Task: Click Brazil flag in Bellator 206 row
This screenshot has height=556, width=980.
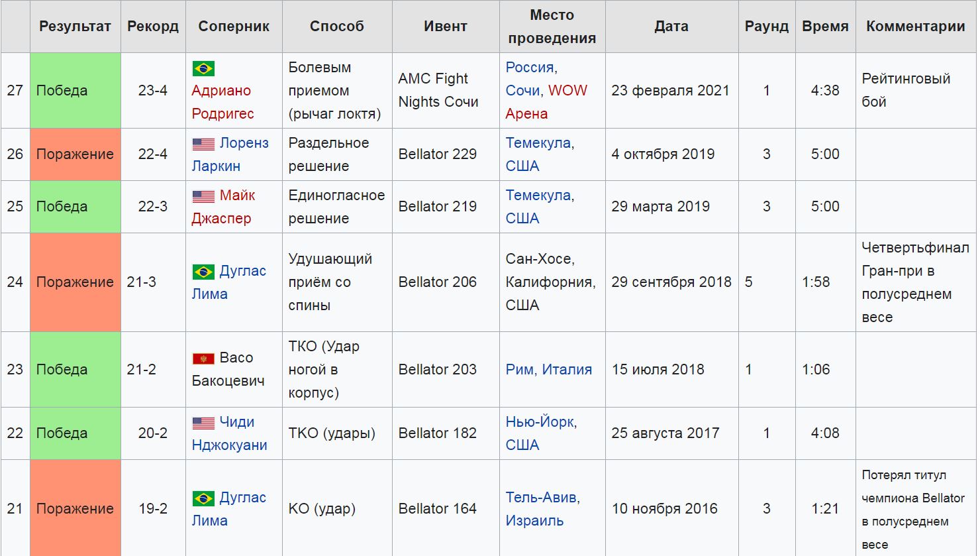Action: pyautogui.click(x=203, y=272)
